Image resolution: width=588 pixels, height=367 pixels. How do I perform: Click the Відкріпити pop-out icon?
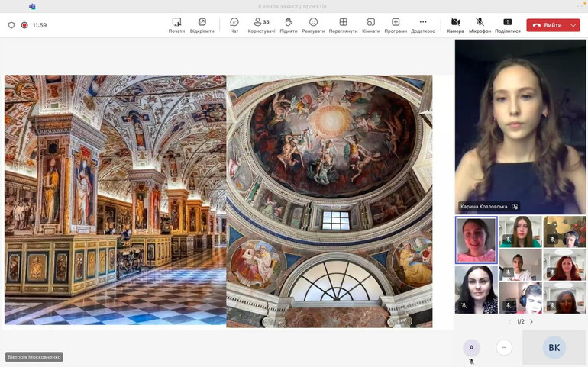(202, 21)
